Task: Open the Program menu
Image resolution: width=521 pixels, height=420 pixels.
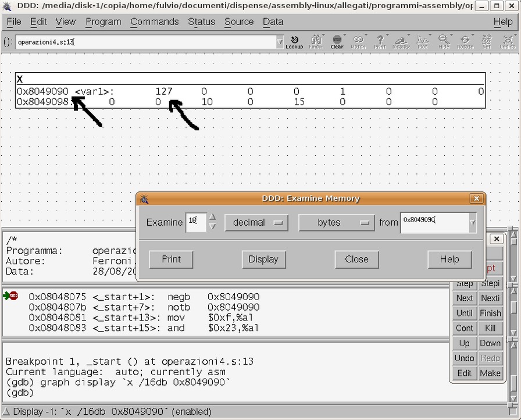Action: point(104,22)
